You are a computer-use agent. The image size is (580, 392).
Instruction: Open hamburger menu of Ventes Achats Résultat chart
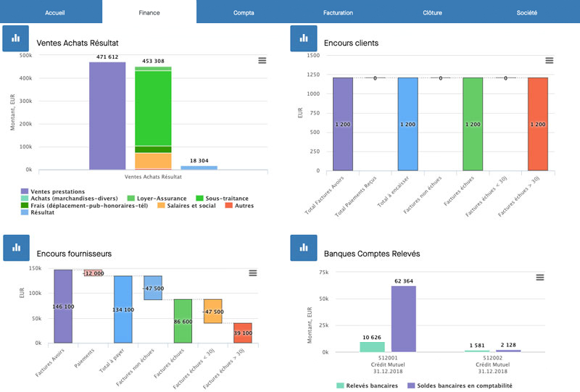coord(262,60)
